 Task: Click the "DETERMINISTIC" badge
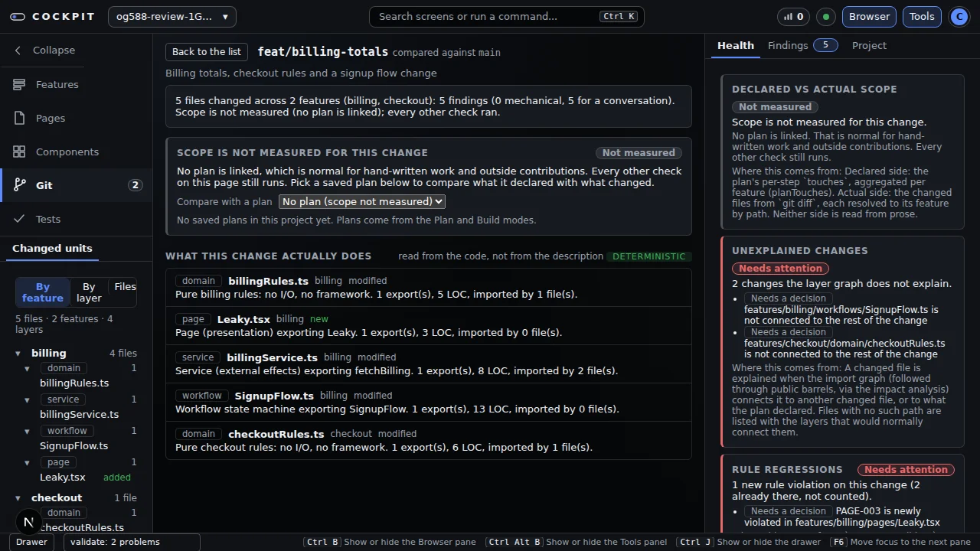click(649, 256)
